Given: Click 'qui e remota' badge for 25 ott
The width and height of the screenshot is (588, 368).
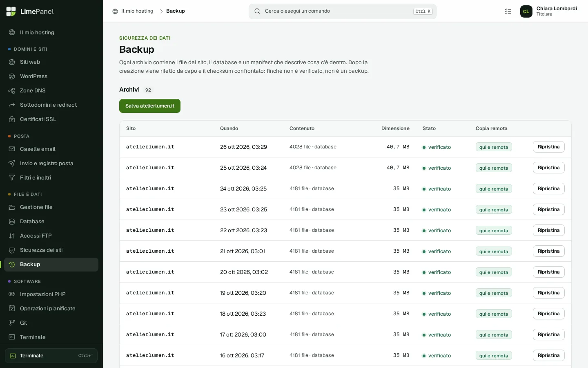Looking at the screenshot, I should click(x=494, y=168).
